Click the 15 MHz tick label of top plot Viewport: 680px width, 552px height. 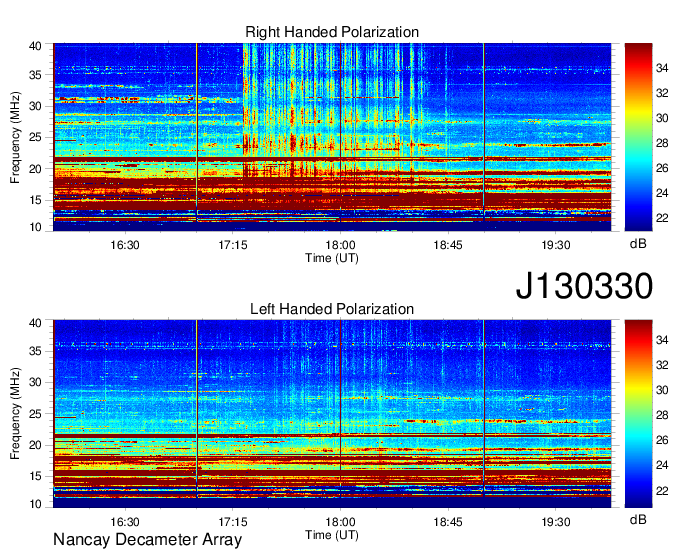pyautogui.click(x=35, y=200)
